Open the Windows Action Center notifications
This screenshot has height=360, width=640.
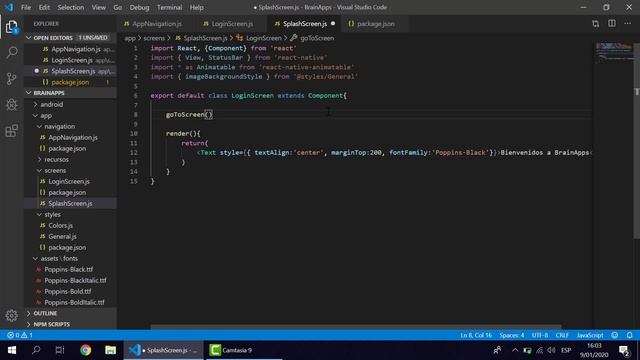point(624,350)
